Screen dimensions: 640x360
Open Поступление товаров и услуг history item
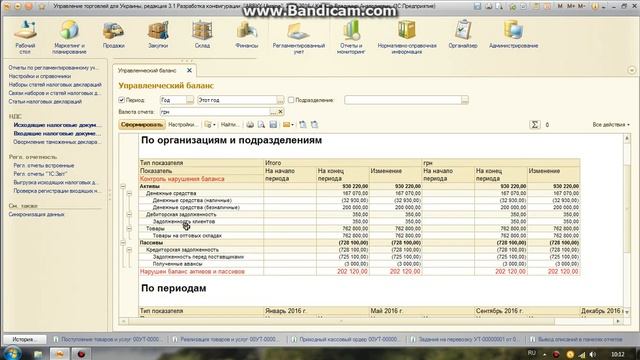tap(107, 339)
